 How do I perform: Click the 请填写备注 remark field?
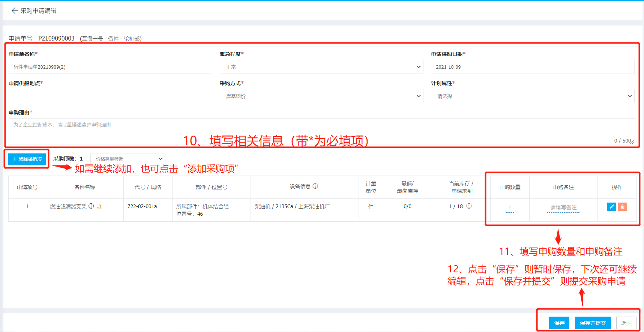(x=563, y=208)
